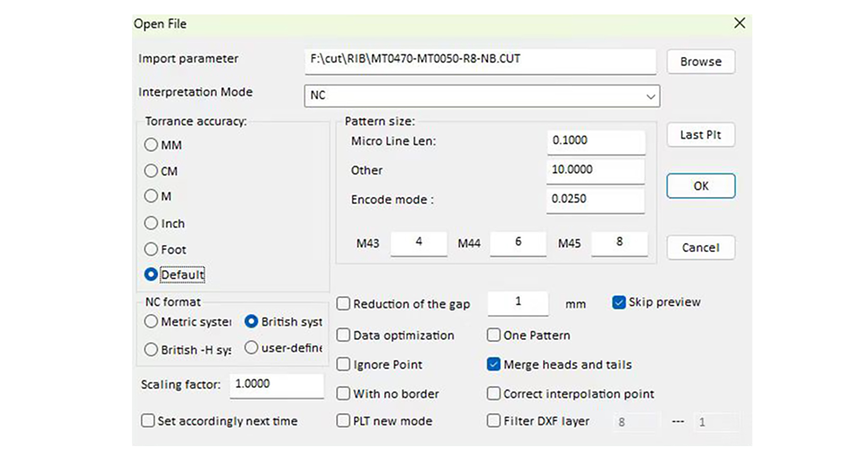This screenshot has height=454, width=868.
Task: Click the Import parameter file path field
Action: (480, 61)
